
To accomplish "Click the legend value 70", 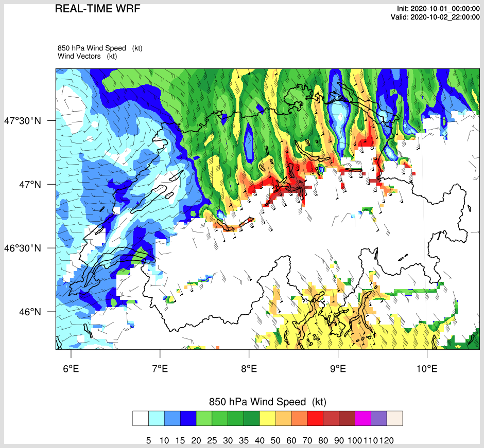I will pyautogui.click(x=307, y=440).
